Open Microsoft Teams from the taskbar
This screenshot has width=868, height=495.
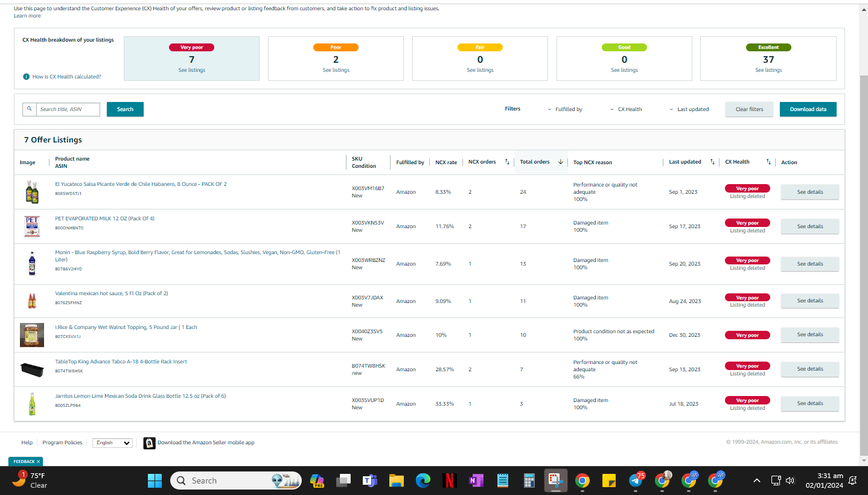(x=369, y=481)
